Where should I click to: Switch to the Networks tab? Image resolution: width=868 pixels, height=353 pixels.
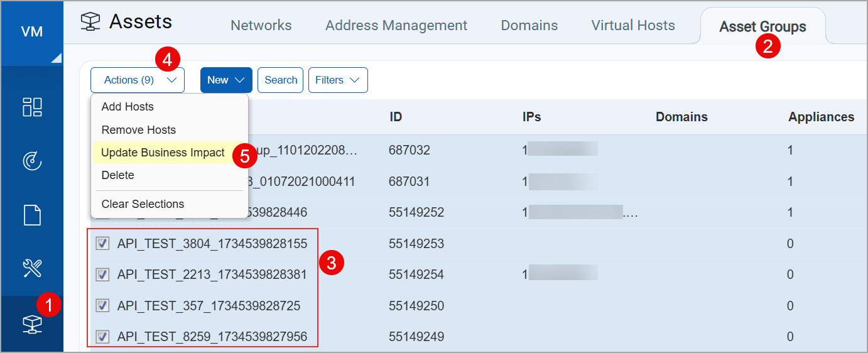tap(261, 26)
